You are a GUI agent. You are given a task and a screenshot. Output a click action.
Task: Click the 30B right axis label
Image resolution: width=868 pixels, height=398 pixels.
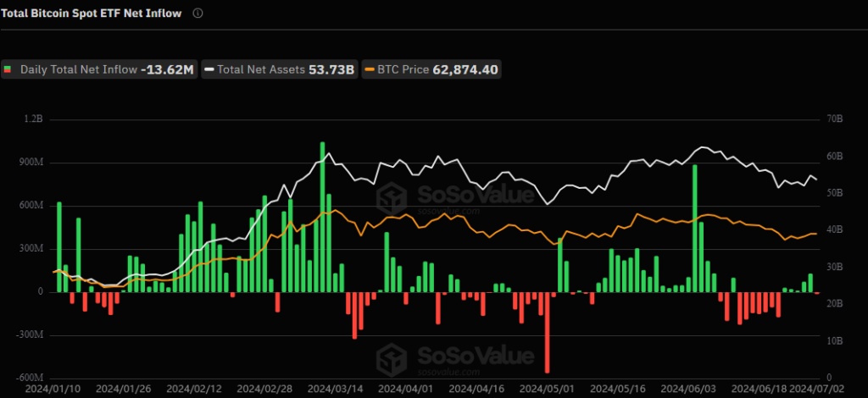tap(835, 267)
